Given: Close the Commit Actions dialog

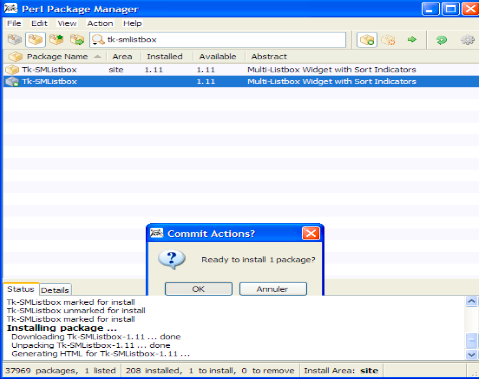Looking at the screenshot, I should click(x=311, y=233).
